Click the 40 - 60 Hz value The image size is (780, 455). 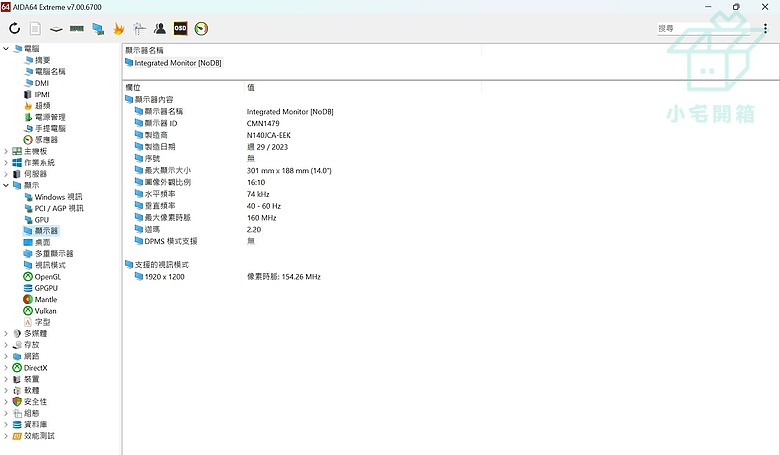(264, 205)
